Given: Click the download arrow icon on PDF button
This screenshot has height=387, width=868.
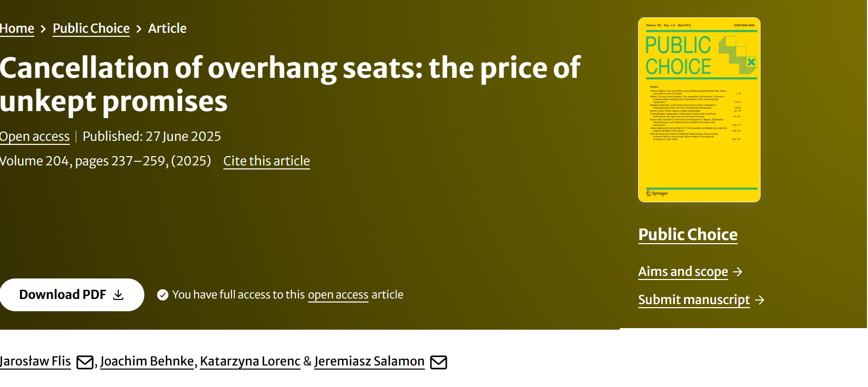Looking at the screenshot, I should 118,295.
